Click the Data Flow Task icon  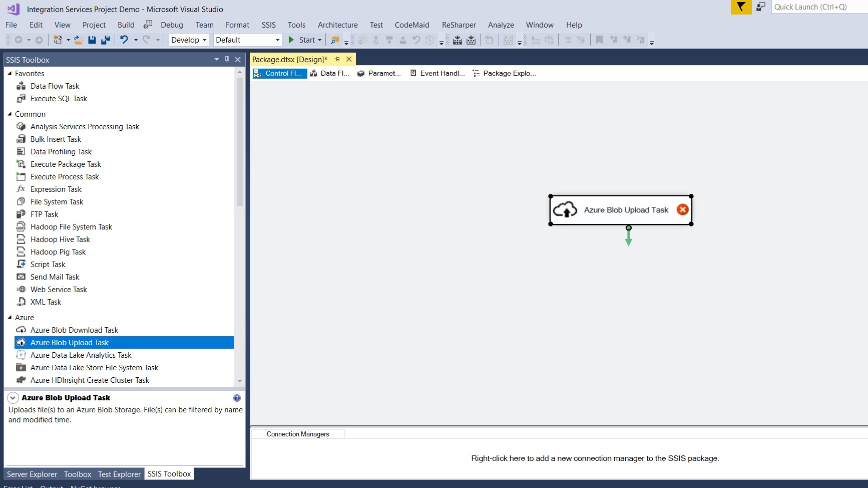tap(21, 86)
